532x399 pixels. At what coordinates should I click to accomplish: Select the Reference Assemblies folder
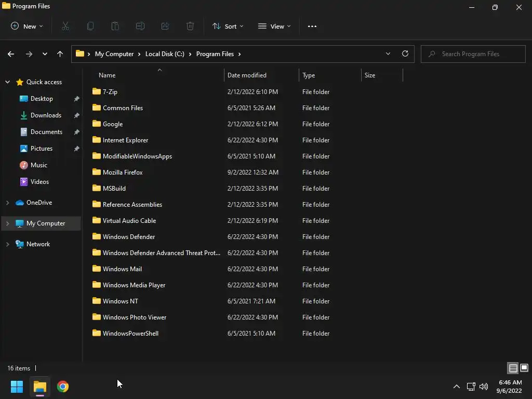point(132,205)
